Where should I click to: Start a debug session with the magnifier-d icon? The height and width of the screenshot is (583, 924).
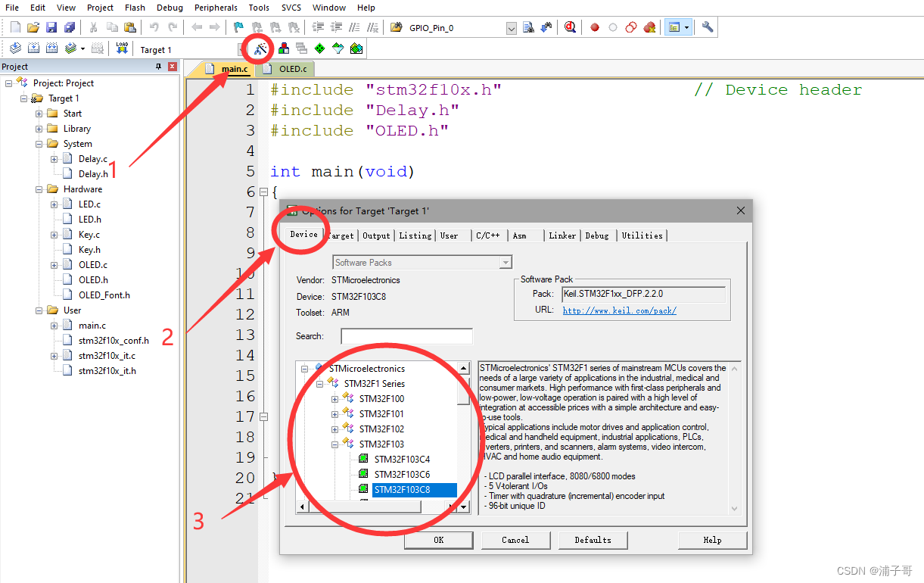tap(570, 27)
